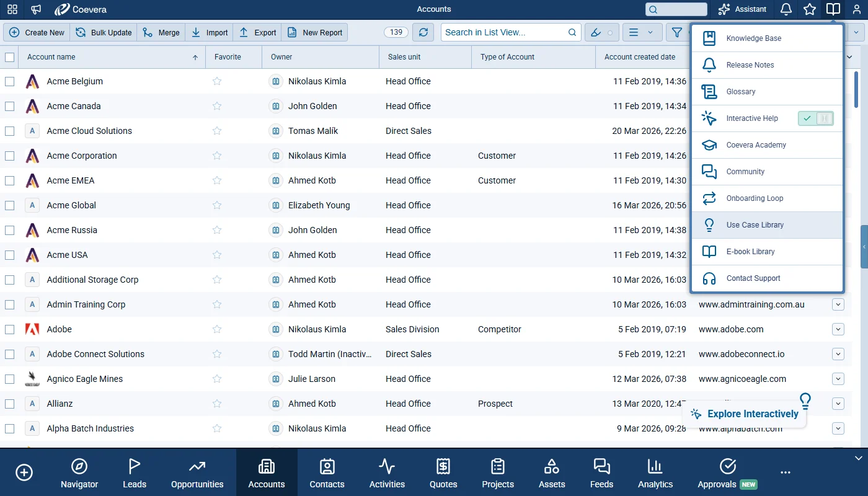
Task: Open Opportunities in the bottom bar
Action: (197, 474)
